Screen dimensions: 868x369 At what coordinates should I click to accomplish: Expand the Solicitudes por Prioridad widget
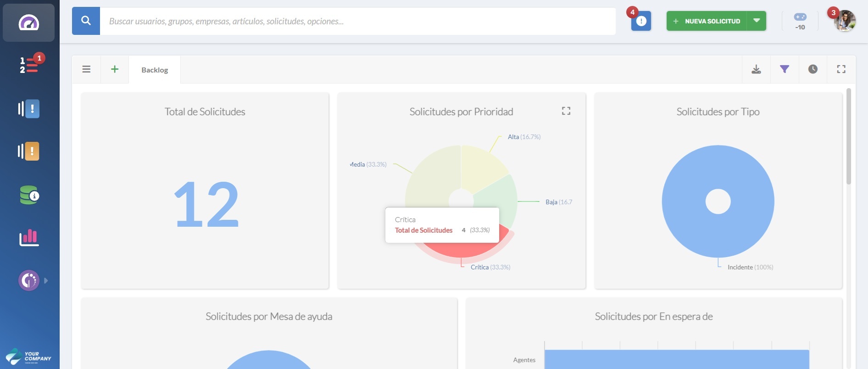click(566, 111)
